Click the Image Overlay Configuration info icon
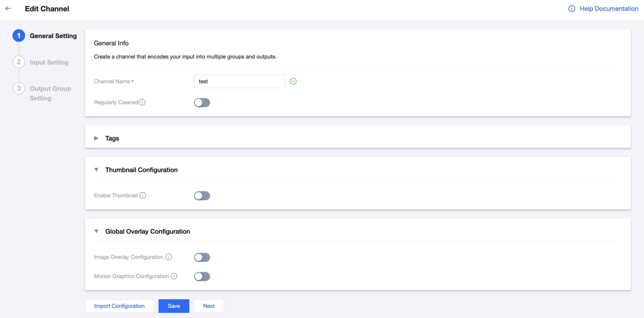Image resolution: width=644 pixels, height=318 pixels. 169,257
